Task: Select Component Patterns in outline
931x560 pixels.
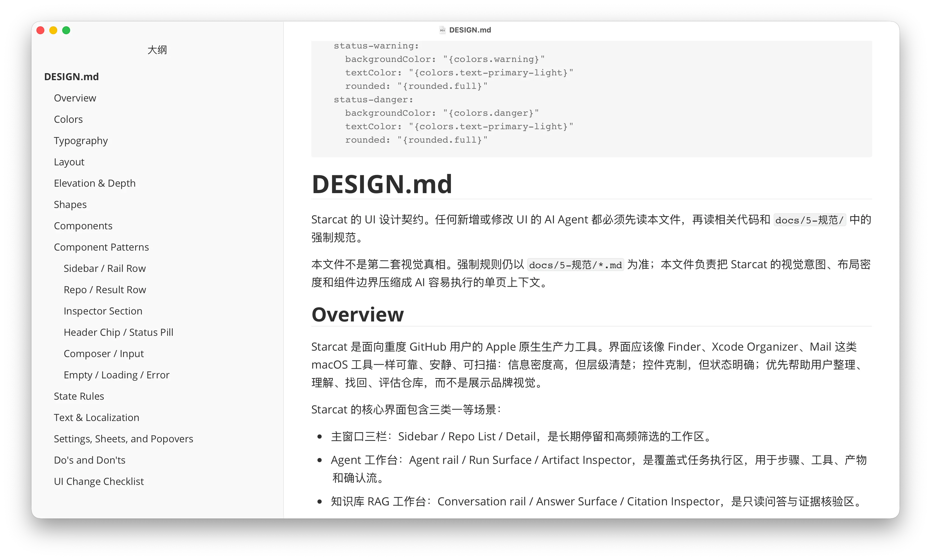Action: (x=101, y=247)
